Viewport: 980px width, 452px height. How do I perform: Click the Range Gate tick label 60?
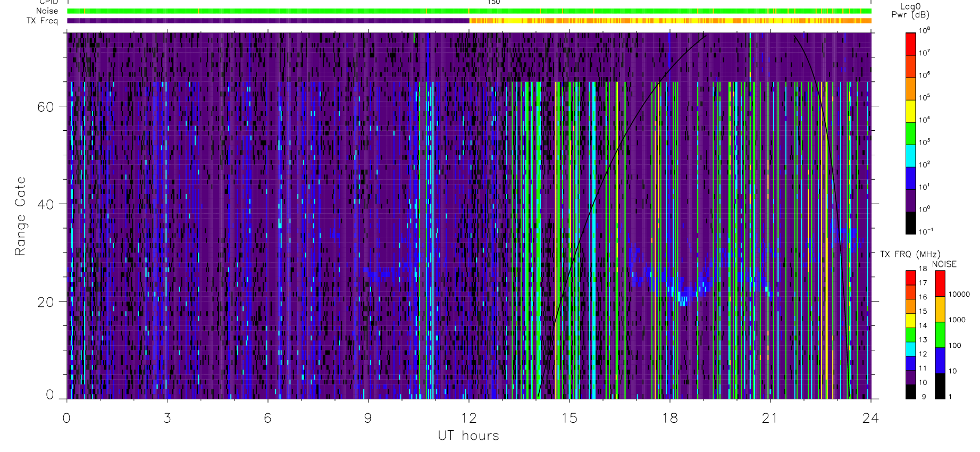pos(45,106)
